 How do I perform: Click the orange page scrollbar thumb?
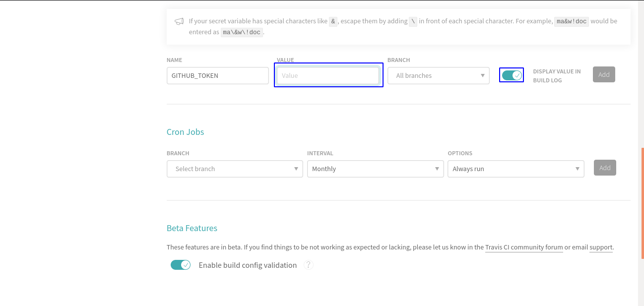coord(642,203)
